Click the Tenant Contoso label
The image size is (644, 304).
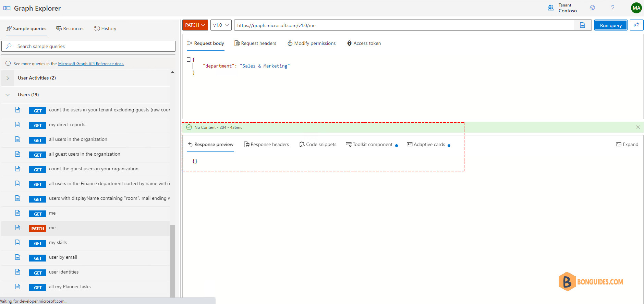pos(568,8)
